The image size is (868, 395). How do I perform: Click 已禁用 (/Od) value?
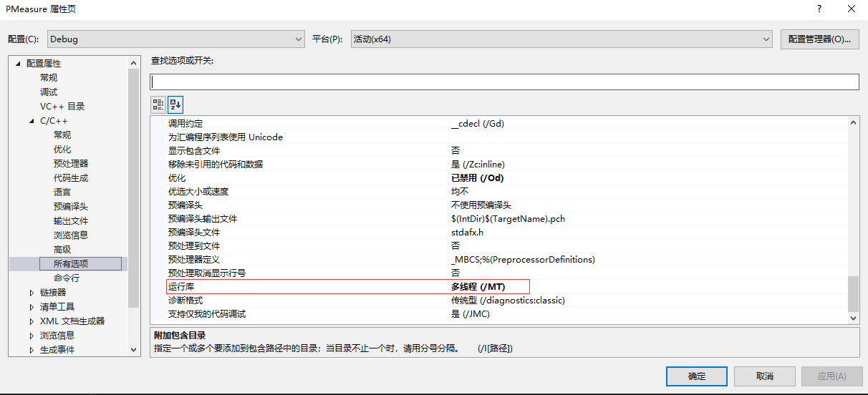(477, 178)
